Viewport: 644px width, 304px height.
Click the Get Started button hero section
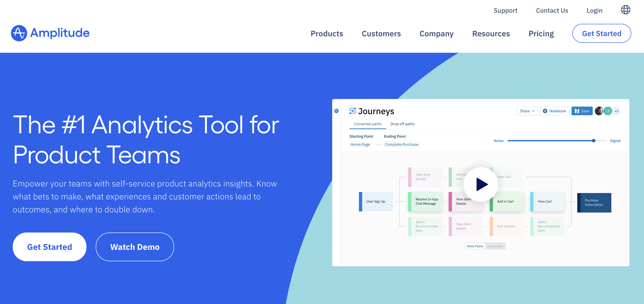click(49, 247)
